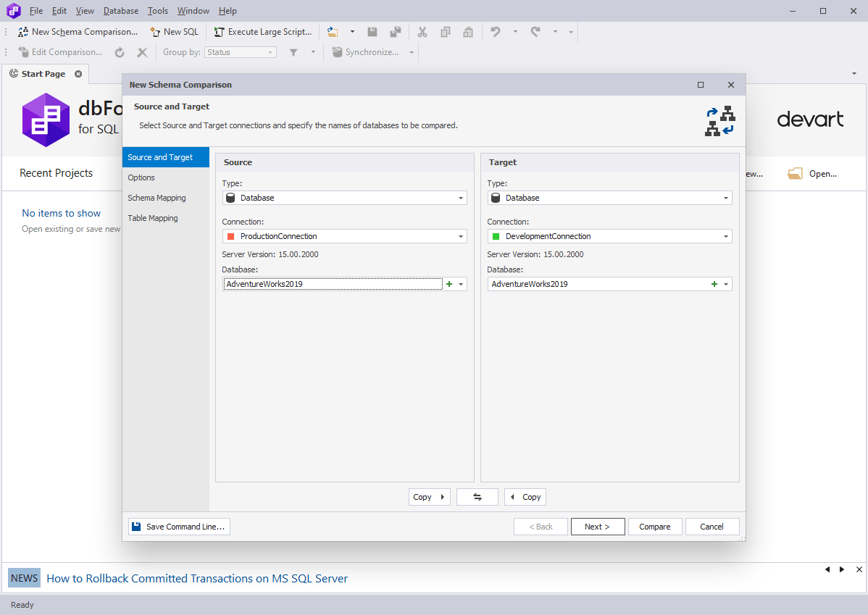Click the Redo arrow icon
This screenshot has height=615, width=868.
(x=535, y=32)
